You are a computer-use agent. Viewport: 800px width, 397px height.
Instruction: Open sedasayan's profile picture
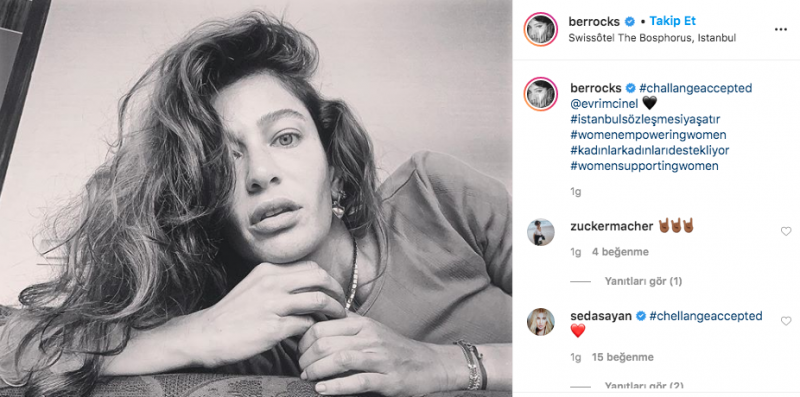540,322
